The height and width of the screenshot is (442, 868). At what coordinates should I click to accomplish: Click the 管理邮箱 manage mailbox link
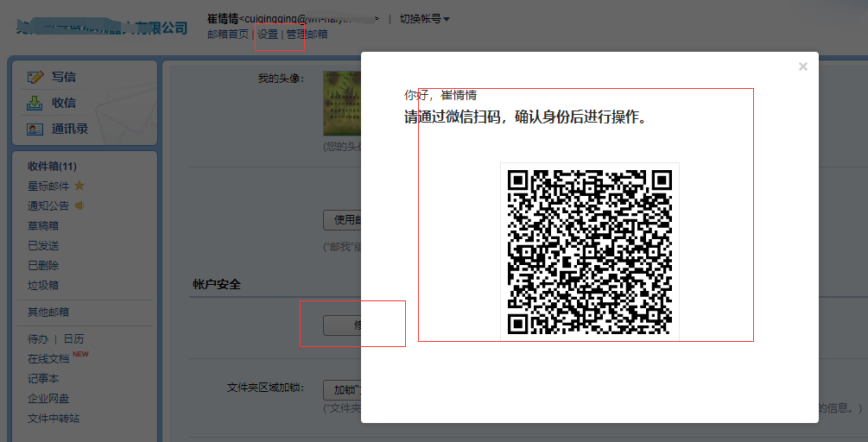point(307,35)
